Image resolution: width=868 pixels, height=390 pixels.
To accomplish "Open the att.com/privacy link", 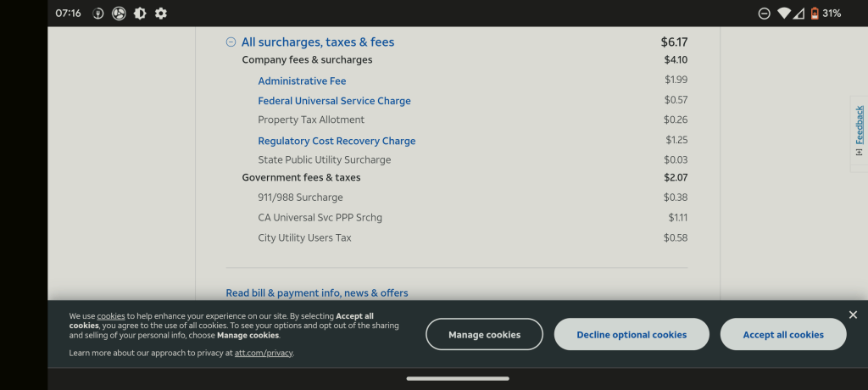I will tap(264, 353).
